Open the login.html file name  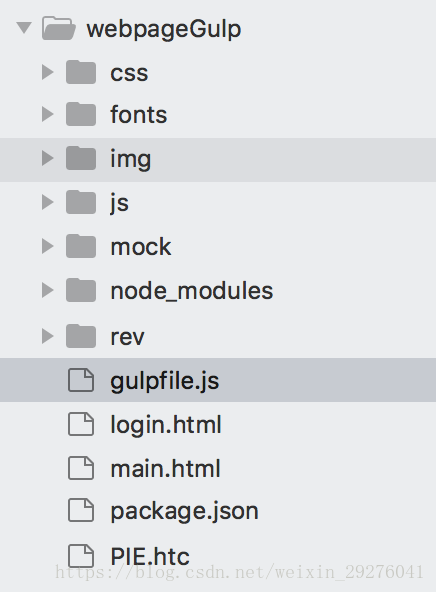tap(166, 426)
